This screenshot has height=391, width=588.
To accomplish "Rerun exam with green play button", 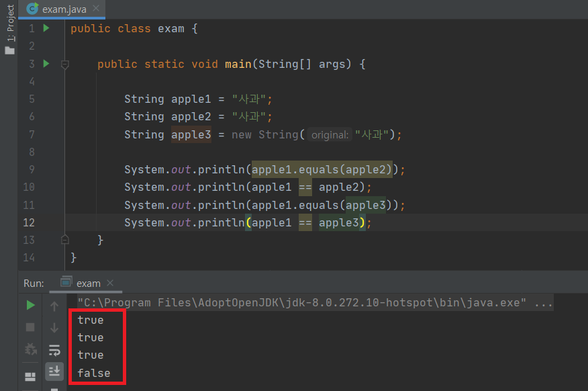I will coord(31,306).
